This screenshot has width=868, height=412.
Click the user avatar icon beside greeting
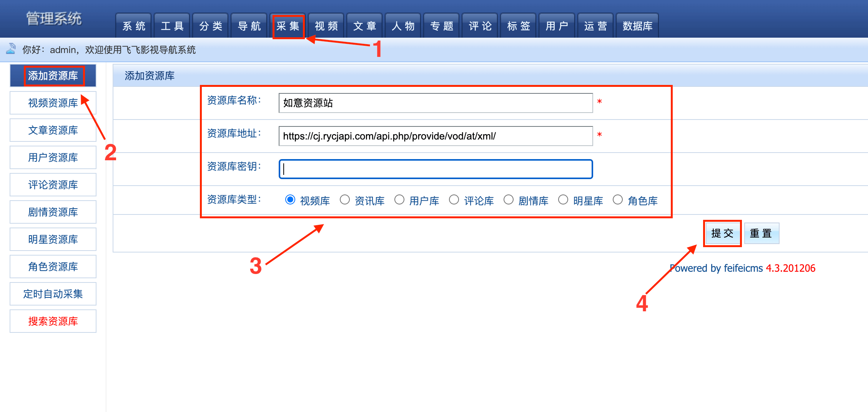11,49
